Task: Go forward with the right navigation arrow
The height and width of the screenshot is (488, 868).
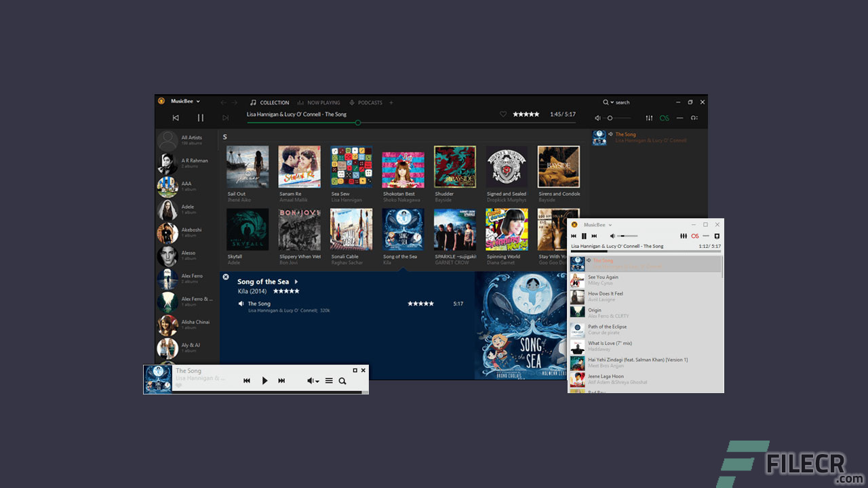Action: coord(235,102)
